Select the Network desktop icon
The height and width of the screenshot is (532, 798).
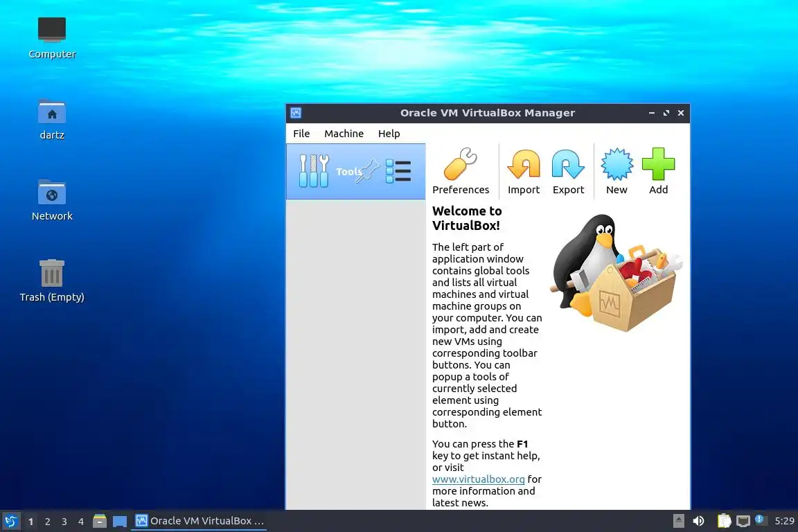tap(52, 200)
